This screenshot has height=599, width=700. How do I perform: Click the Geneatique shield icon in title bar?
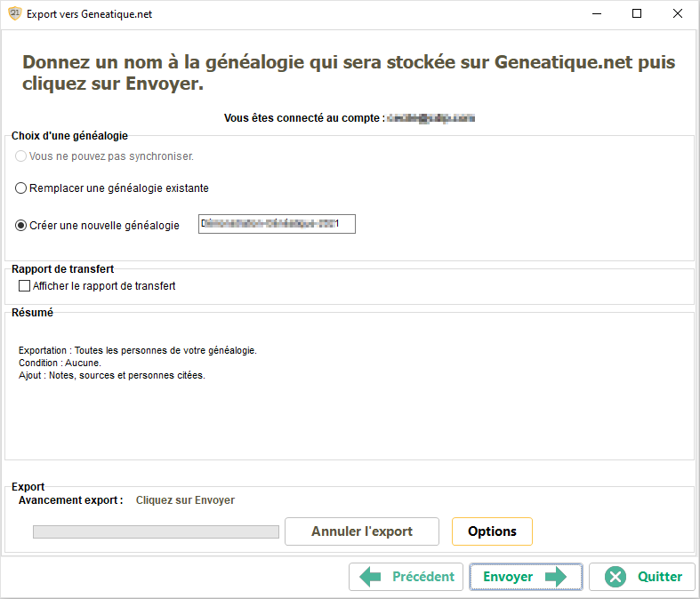(x=15, y=13)
